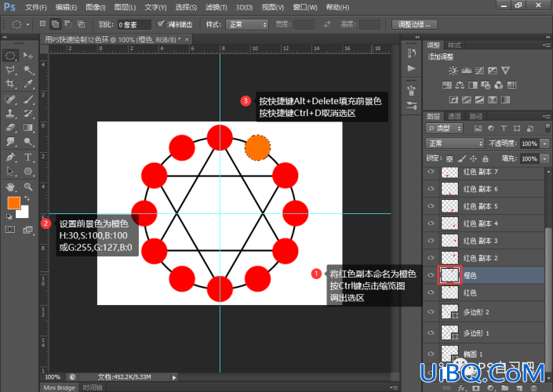Swap foreground and background colors
Image resolution: width=553 pixels, height=392 pixels.
[x=27, y=198]
